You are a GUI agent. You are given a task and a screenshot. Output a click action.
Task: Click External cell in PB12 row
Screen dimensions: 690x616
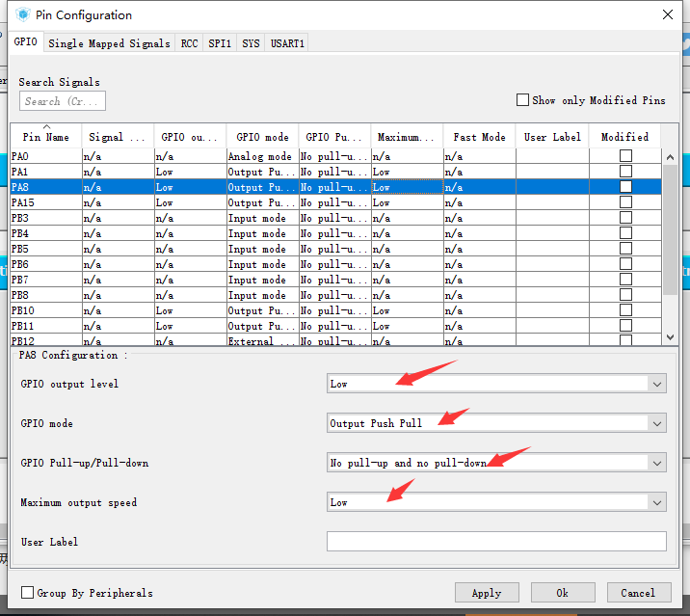point(262,340)
